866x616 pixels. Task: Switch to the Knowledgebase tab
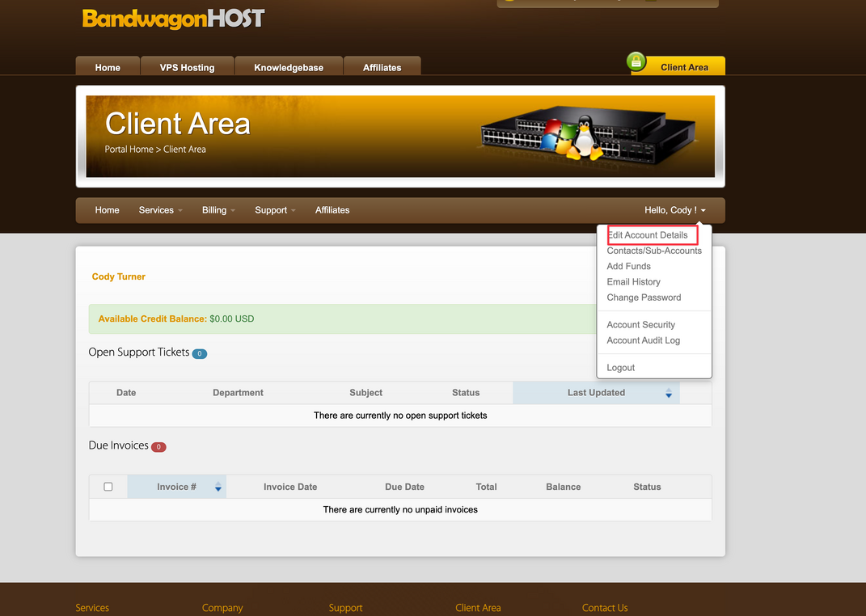(x=289, y=67)
